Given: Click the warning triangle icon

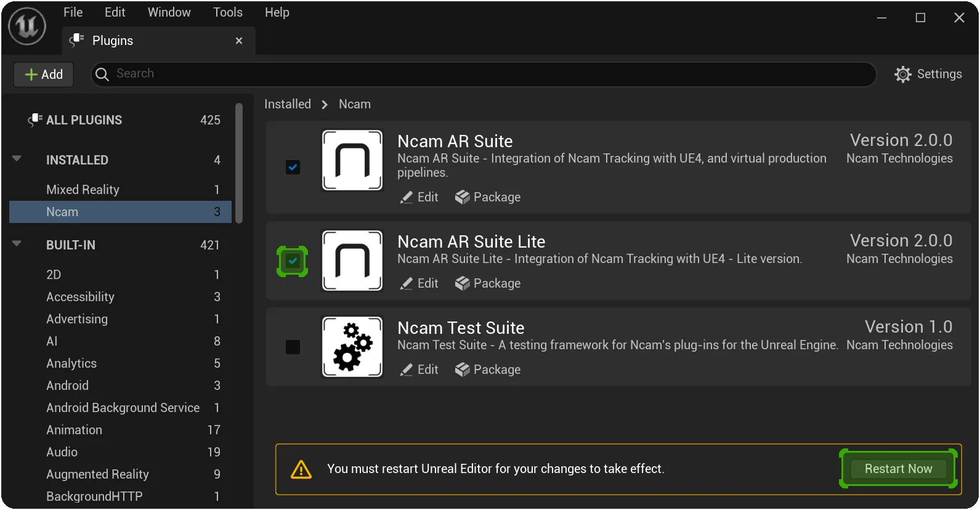Looking at the screenshot, I should click(x=301, y=469).
